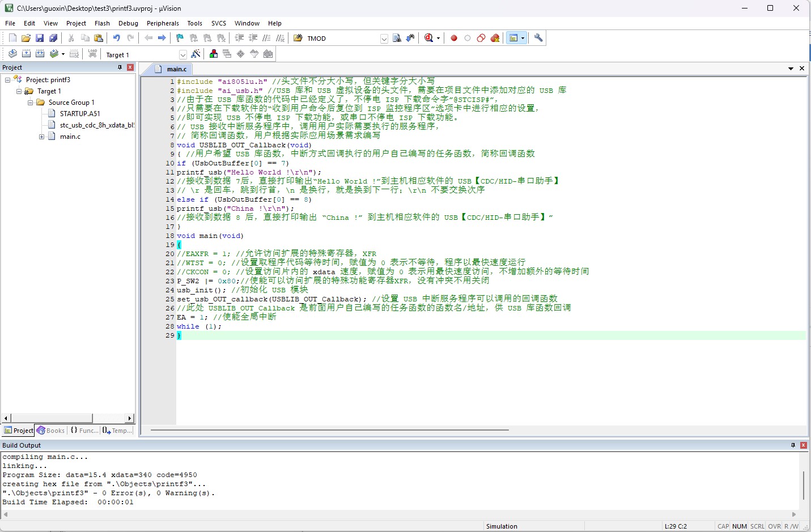
Task: Toggle a bookmark on the current line
Action: (x=180, y=38)
